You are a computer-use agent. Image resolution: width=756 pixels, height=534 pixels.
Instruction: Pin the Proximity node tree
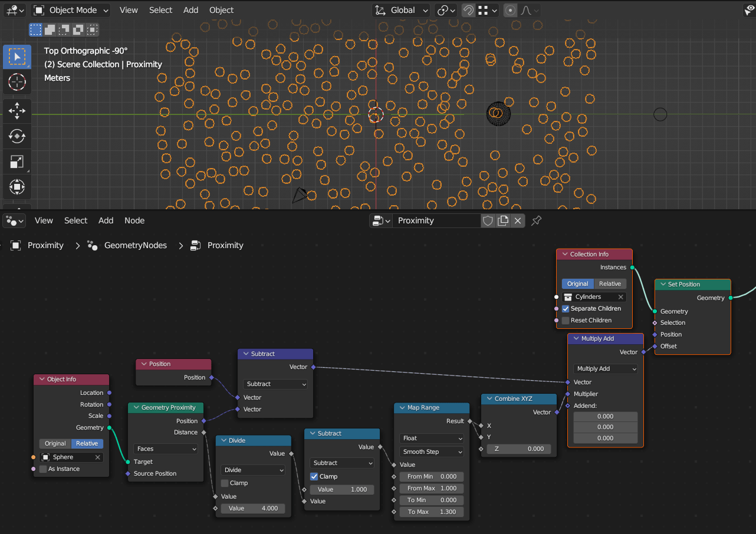coord(535,220)
